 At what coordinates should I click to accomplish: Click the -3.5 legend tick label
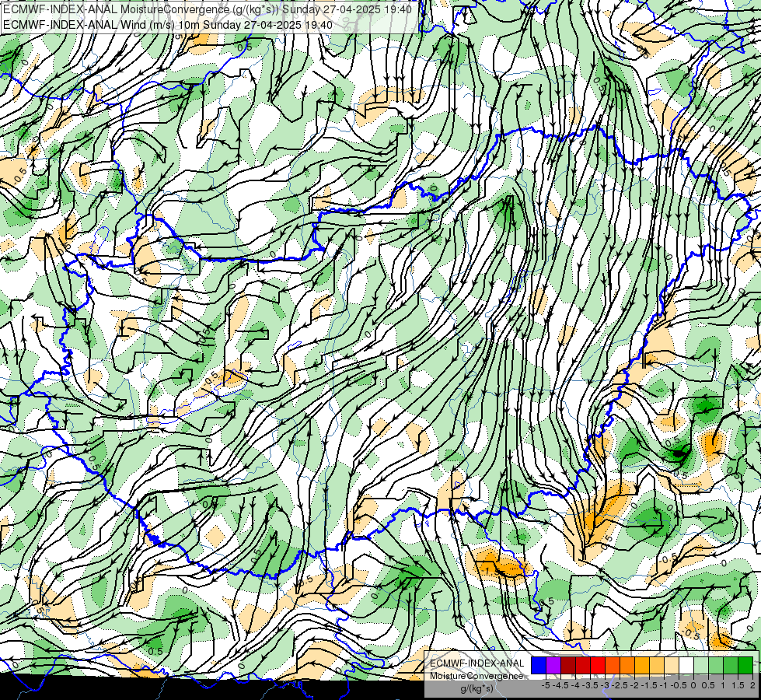point(591,685)
